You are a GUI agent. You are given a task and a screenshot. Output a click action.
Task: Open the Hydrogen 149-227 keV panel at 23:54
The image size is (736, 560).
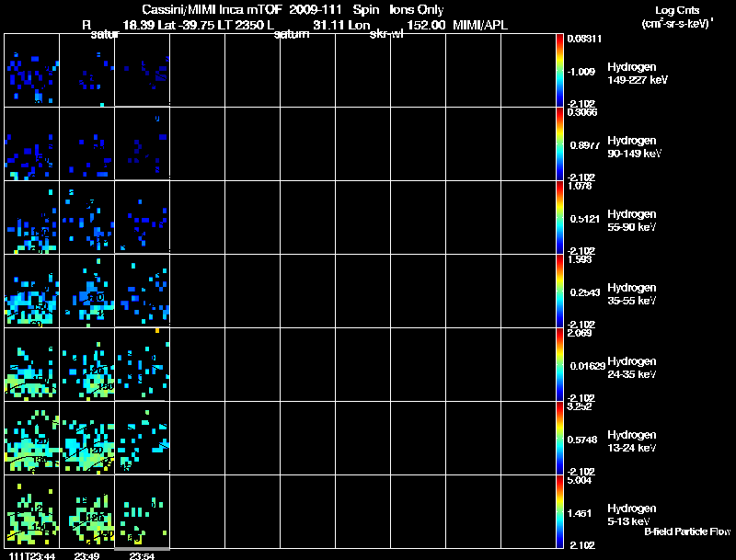pyautogui.click(x=143, y=71)
